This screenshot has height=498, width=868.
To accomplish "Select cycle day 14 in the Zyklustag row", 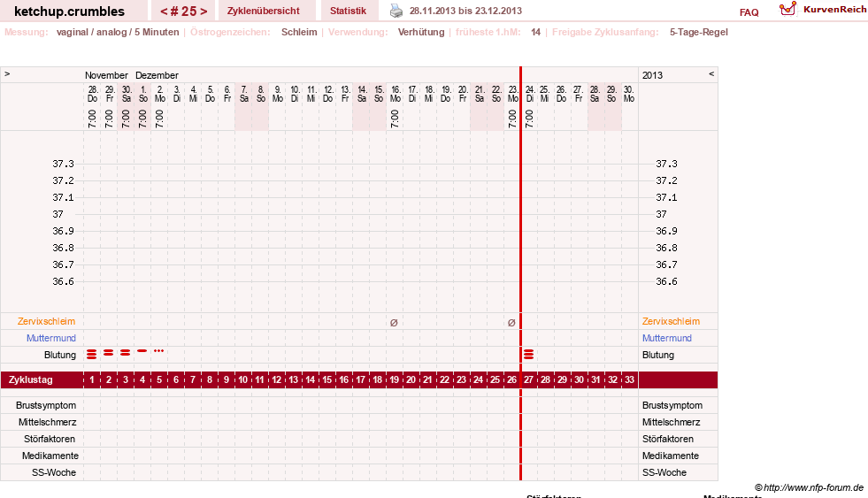I will 310,379.
